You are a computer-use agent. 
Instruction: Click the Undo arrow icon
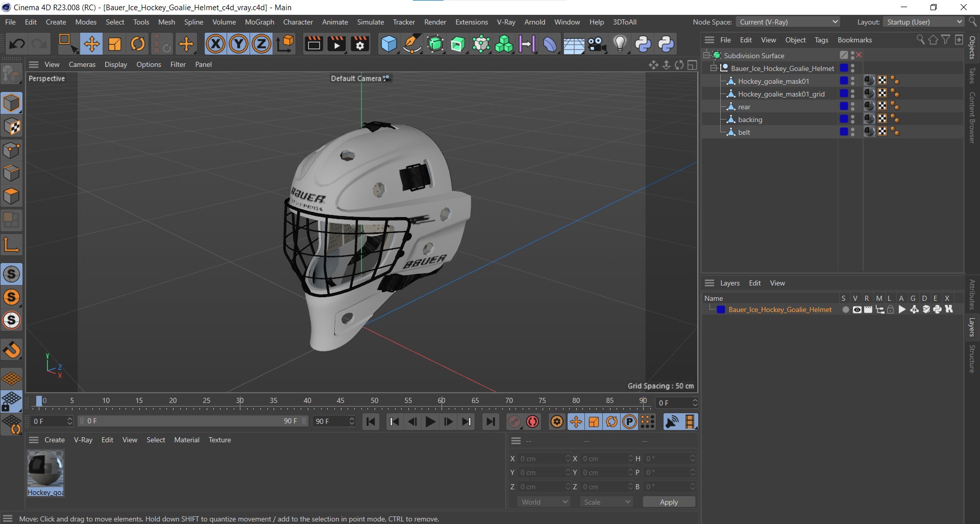tap(17, 44)
